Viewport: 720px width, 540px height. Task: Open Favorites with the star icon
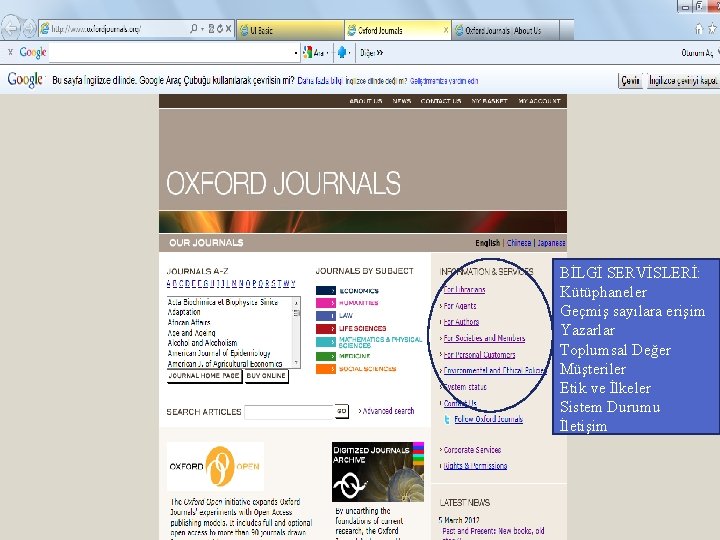712,29
